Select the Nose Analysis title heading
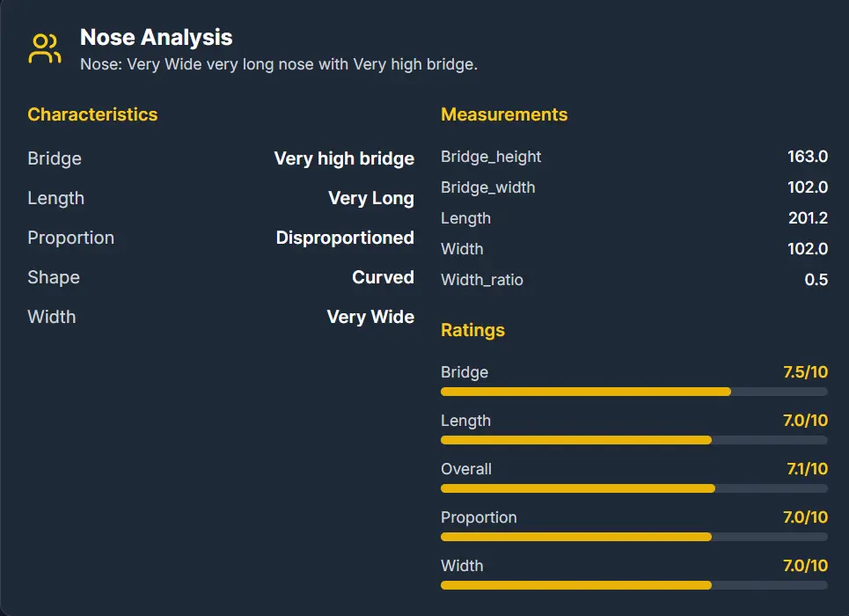Viewport: 849px width, 616px height. (x=155, y=38)
